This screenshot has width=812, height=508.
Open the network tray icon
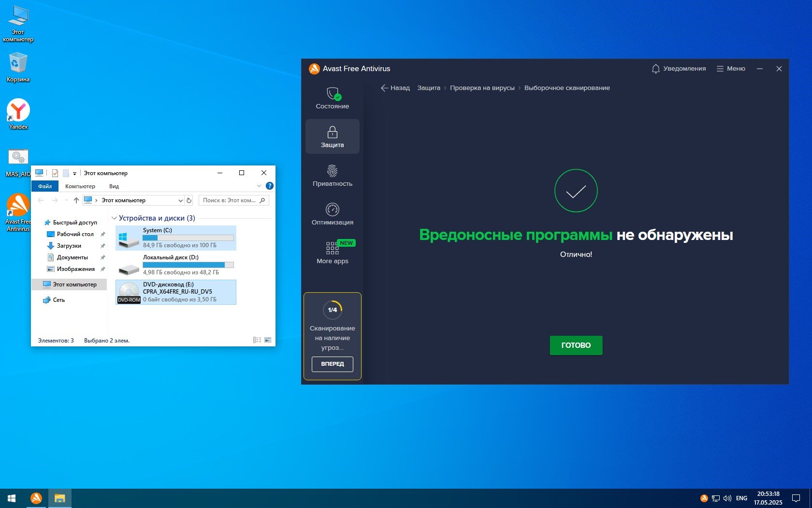coord(715,498)
